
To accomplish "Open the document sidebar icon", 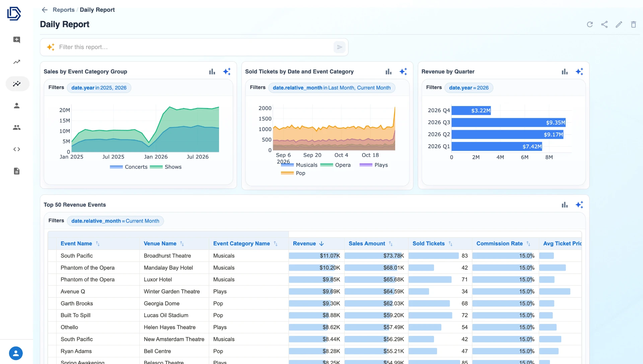I will pos(17,171).
